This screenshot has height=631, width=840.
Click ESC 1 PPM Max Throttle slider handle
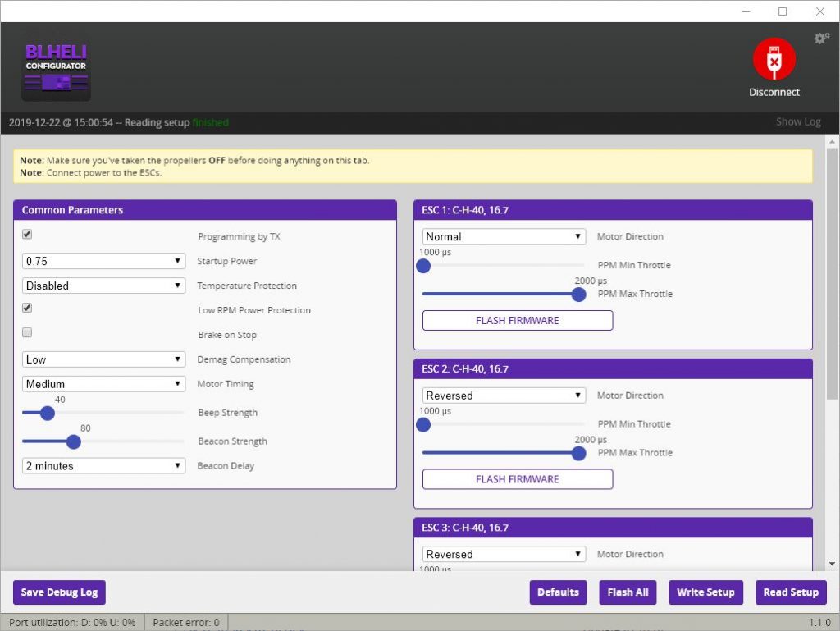[x=578, y=295]
